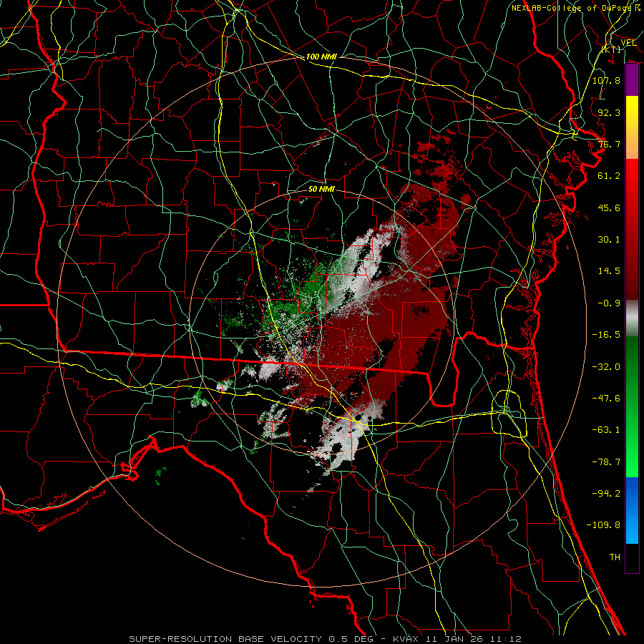
Task: Click the -109.8 value on the velocity scale
Action: point(604,525)
